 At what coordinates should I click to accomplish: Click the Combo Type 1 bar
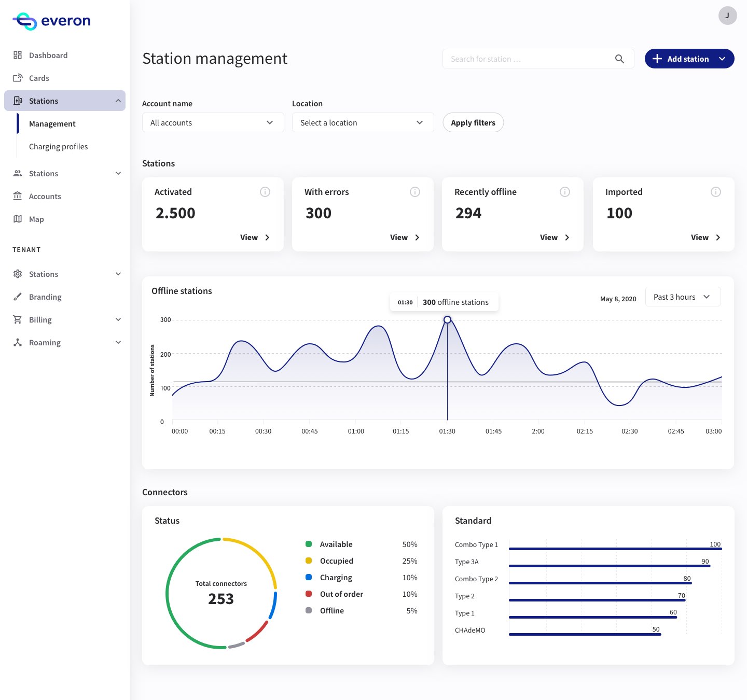(615, 549)
